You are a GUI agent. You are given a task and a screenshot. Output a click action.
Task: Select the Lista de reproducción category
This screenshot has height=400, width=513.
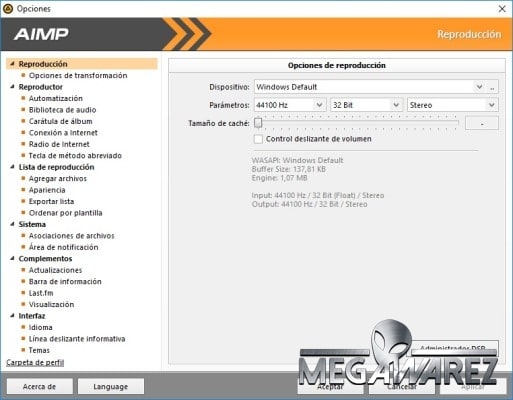tap(56, 167)
